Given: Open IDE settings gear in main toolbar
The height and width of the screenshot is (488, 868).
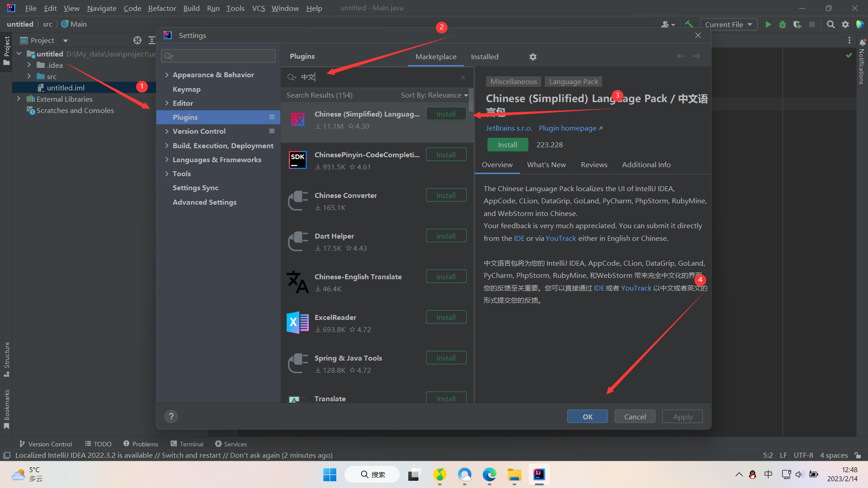Looking at the screenshot, I should (x=845, y=24).
